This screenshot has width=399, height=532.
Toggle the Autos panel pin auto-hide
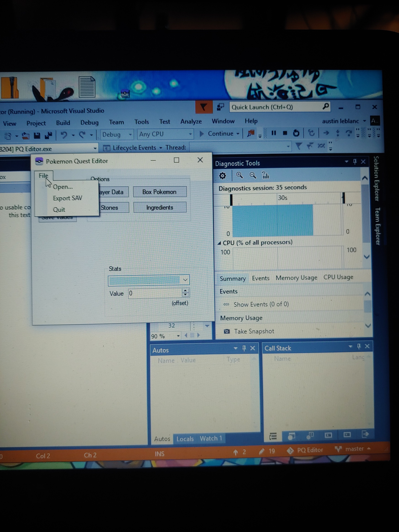click(x=244, y=348)
